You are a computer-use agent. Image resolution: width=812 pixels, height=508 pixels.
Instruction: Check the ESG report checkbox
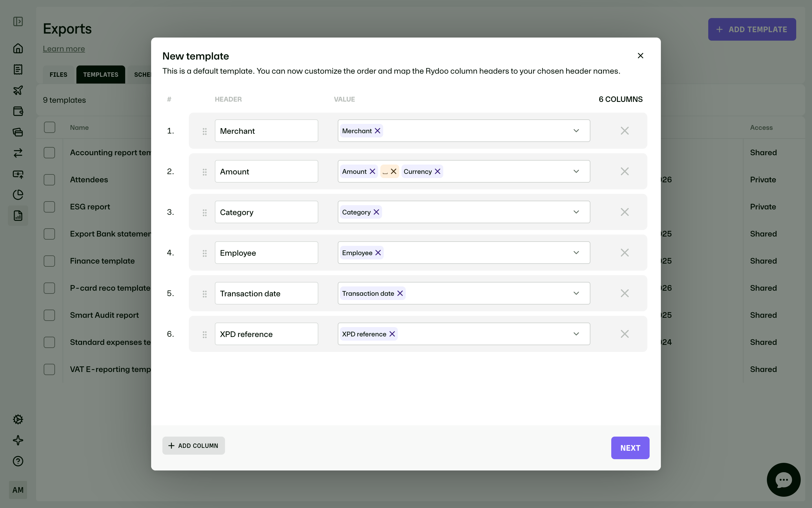pyautogui.click(x=49, y=207)
